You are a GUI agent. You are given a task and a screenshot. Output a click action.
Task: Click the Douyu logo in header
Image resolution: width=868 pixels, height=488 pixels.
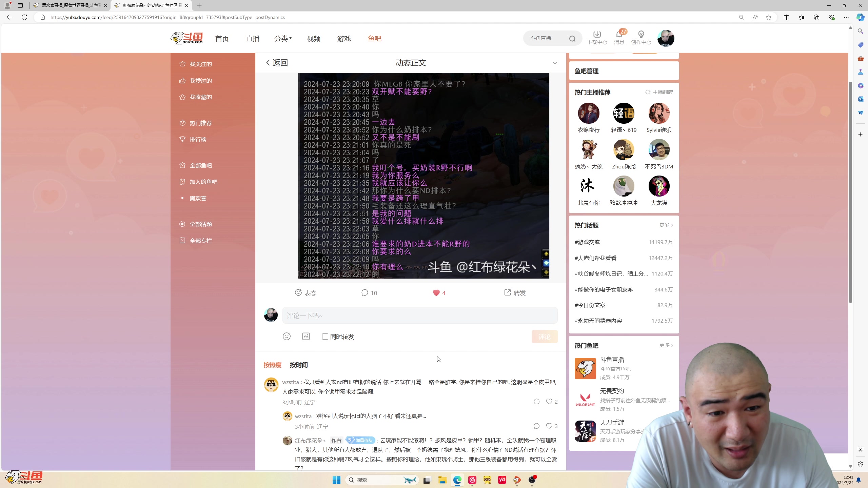pyautogui.click(x=187, y=38)
